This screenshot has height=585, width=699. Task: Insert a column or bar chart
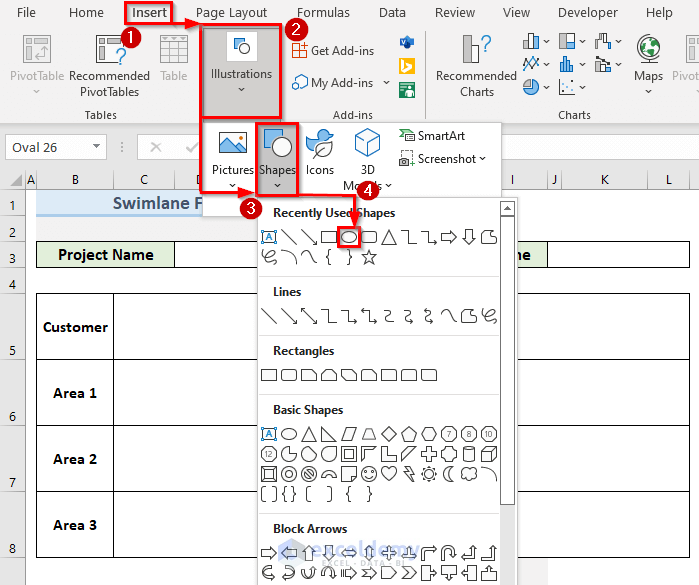pos(535,41)
